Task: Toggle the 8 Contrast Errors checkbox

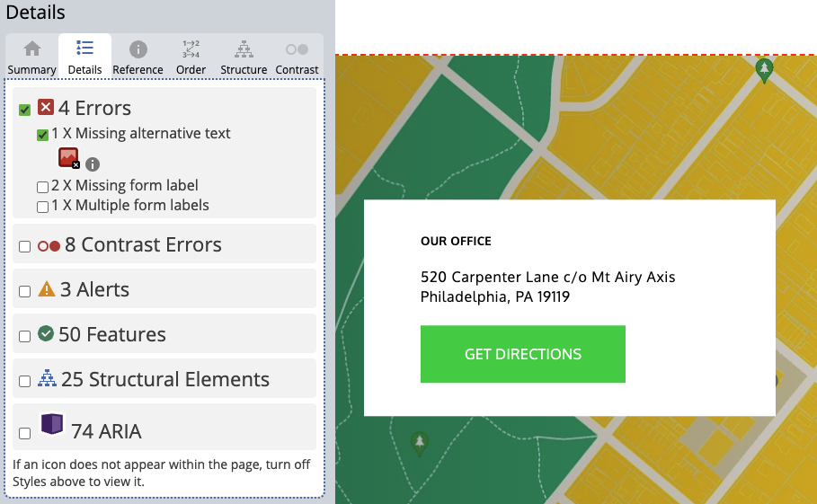Action: (25, 246)
